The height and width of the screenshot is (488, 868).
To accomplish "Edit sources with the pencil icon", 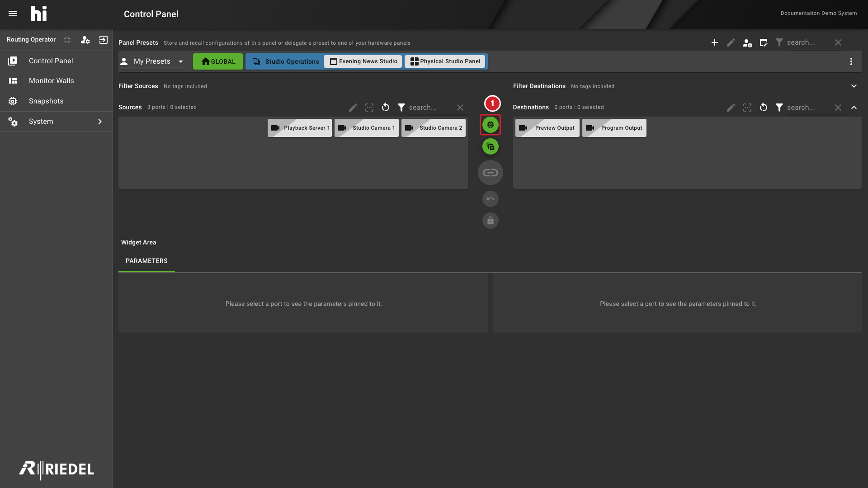I will [353, 108].
